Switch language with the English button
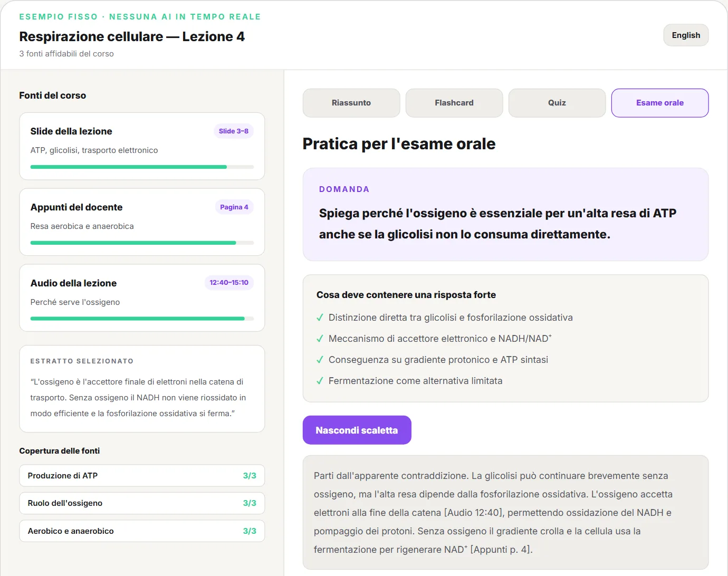 686,35
